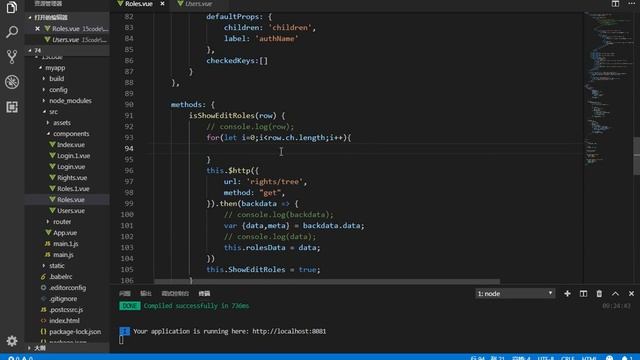Switch to the Users.vue editor tab
Viewport: 640px width, 360px height.
pyautogui.click(x=198, y=4)
